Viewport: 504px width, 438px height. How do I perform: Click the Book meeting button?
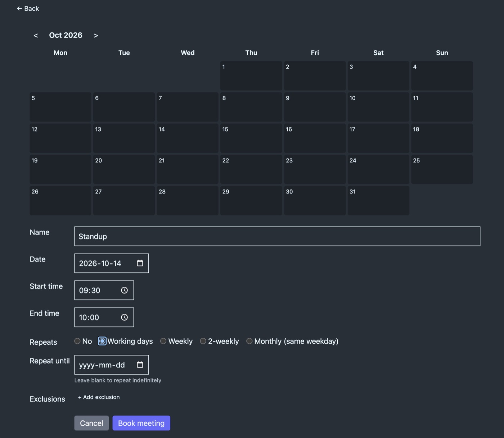[x=141, y=423]
